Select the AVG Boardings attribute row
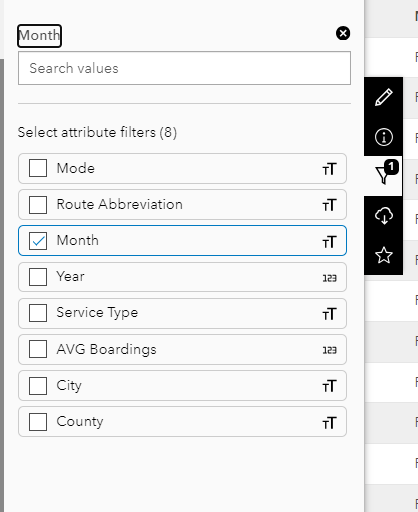The height and width of the screenshot is (512, 418). (182, 349)
